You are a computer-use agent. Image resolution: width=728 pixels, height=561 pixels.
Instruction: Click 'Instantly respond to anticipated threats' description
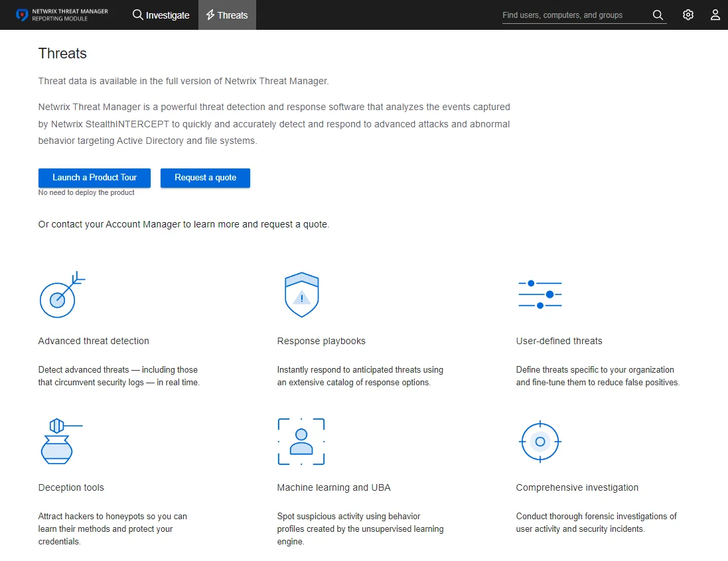tap(360, 376)
